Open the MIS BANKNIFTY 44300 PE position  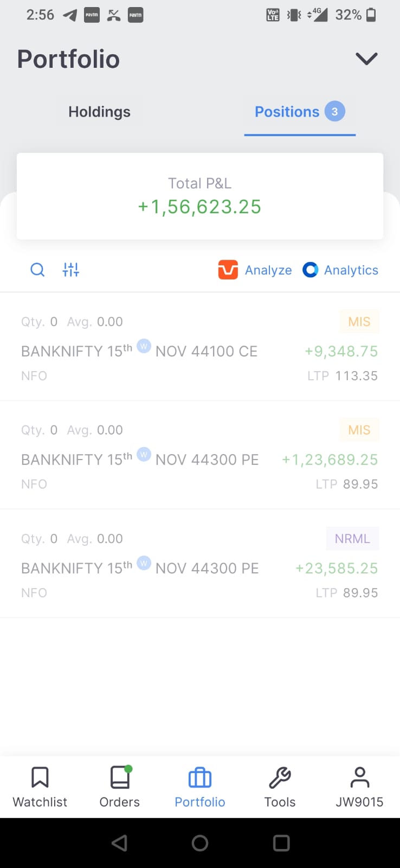pyautogui.click(x=200, y=456)
